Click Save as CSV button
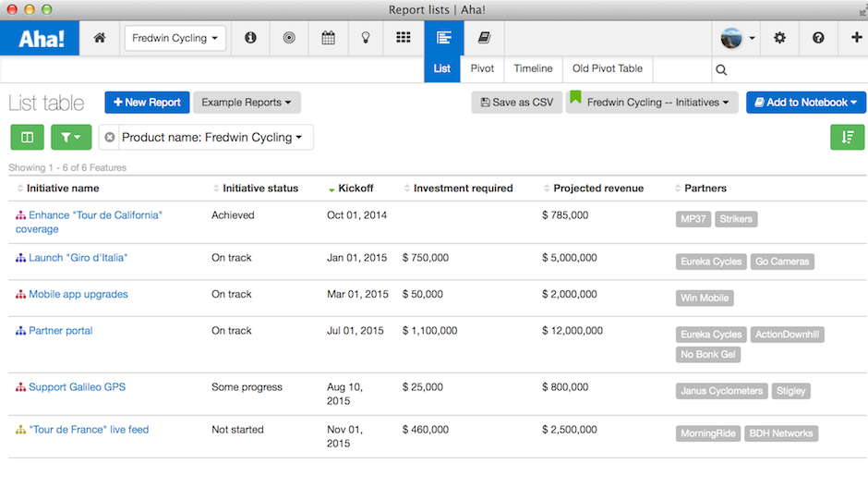 click(517, 103)
